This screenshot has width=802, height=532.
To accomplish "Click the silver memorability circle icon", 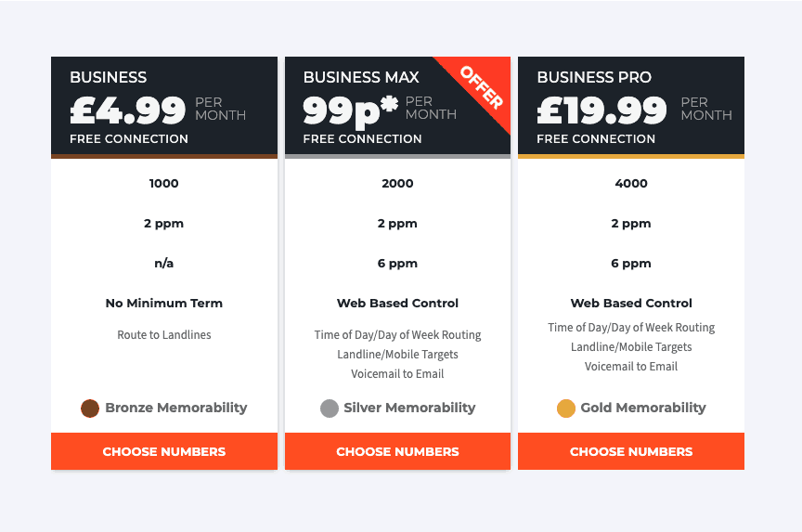I will coord(330,409).
